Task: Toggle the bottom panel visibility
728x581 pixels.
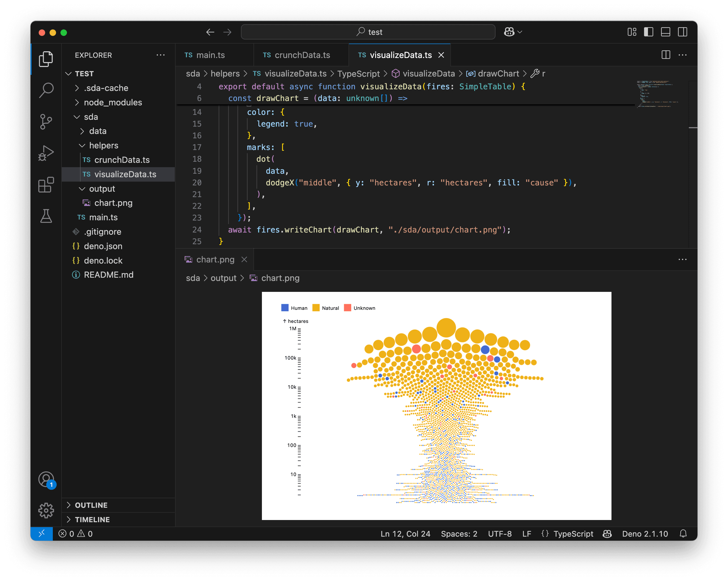Action: pyautogui.click(x=665, y=32)
